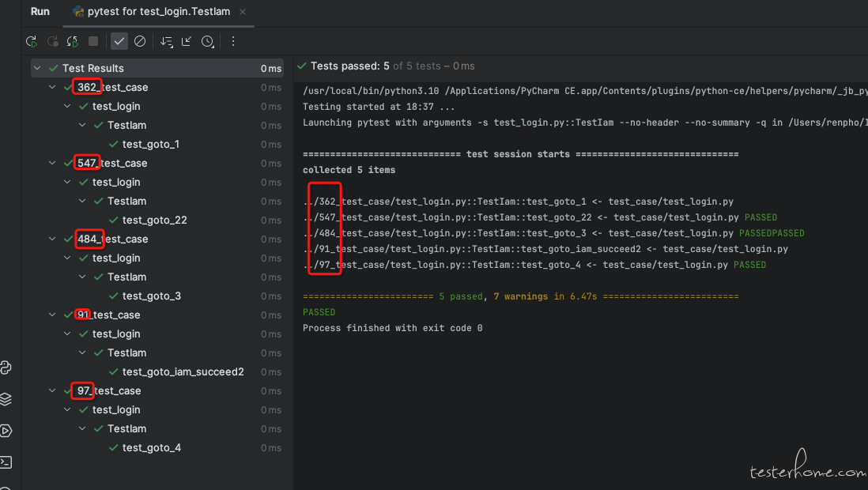Select the 97_test_case tree row
This screenshot has height=490, width=868.
[x=157, y=390]
